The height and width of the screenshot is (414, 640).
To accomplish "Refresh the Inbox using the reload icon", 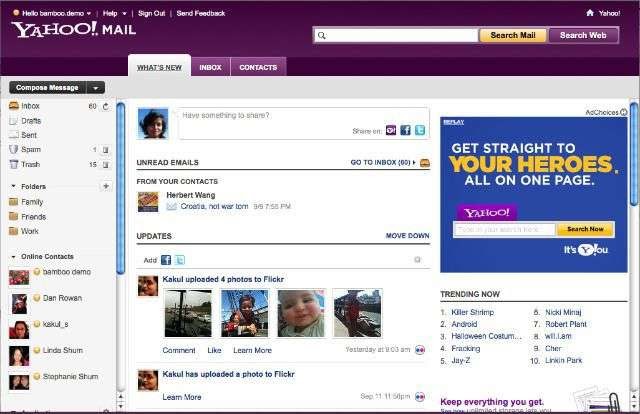I will 106,106.
